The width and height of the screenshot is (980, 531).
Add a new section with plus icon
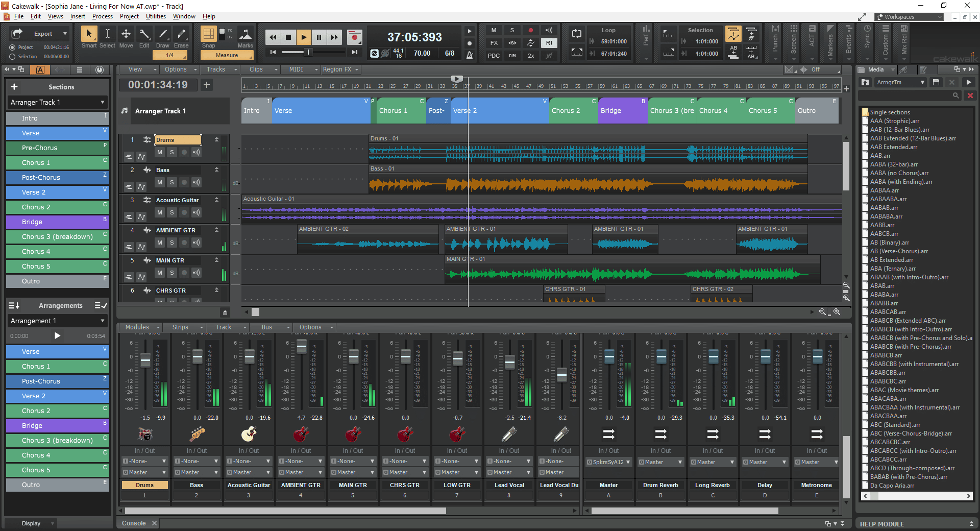coord(14,87)
